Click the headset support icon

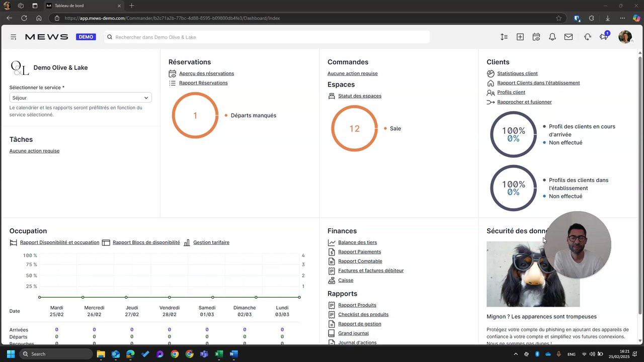588,37
